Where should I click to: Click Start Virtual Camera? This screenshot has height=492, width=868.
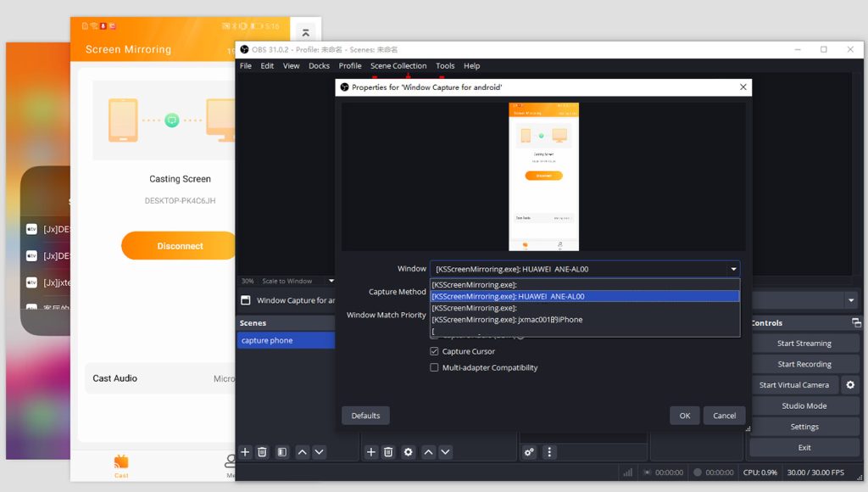click(x=794, y=384)
